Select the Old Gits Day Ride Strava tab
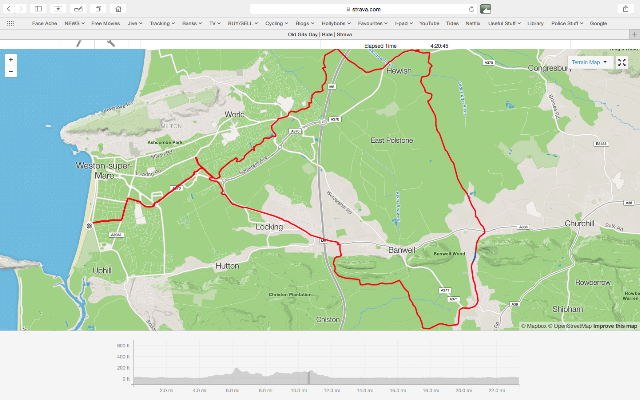Viewport: 640px width, 400px height. (320, 35)
